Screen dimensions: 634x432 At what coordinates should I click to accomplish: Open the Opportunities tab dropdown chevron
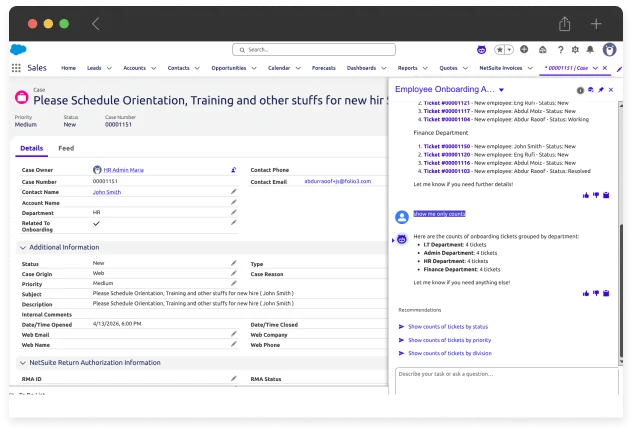tap(254, 68)
